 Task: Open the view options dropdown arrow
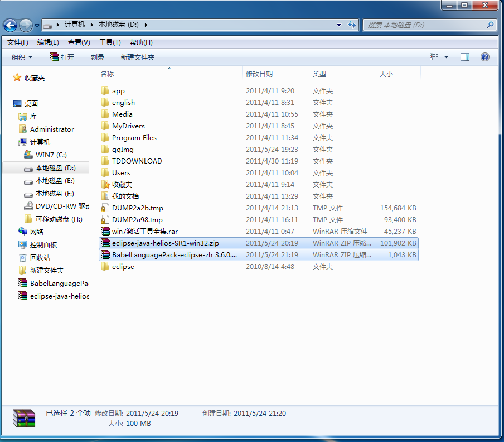point(446,57)
